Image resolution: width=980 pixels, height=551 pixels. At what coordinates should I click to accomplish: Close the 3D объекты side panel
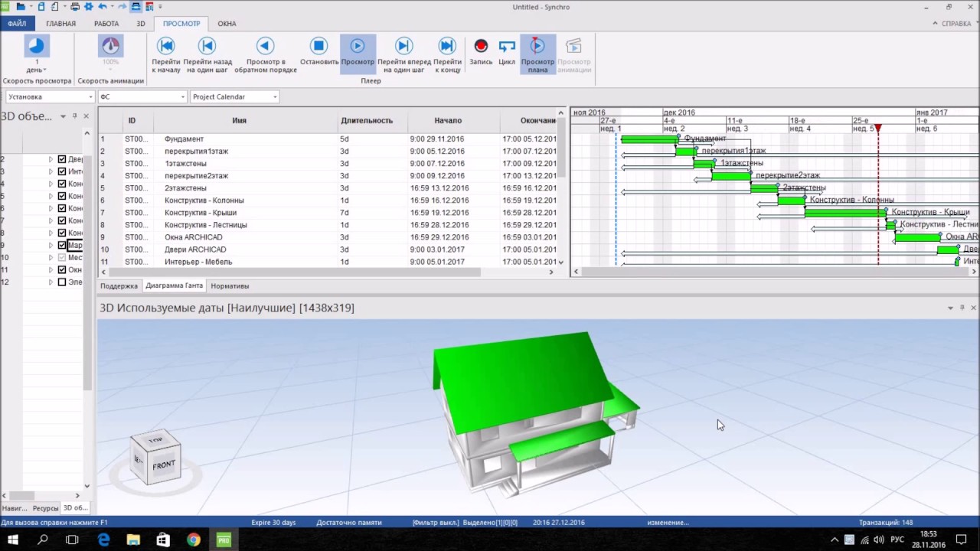tap(86, 116)
